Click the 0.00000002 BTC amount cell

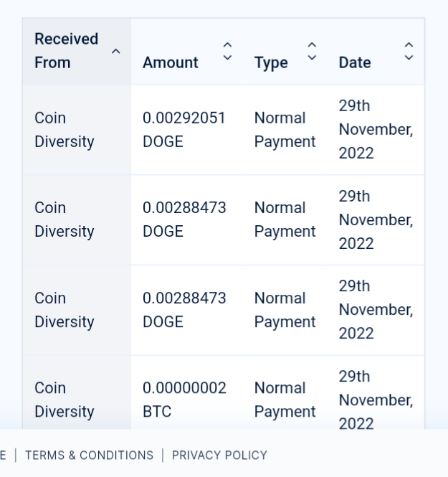point(184,400)
